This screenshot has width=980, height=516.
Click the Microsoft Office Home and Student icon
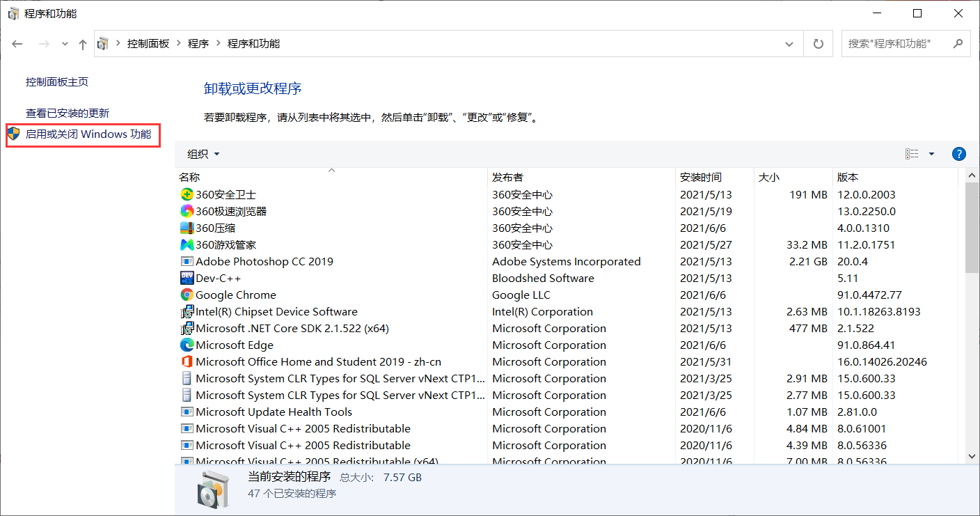coord(187,361)
